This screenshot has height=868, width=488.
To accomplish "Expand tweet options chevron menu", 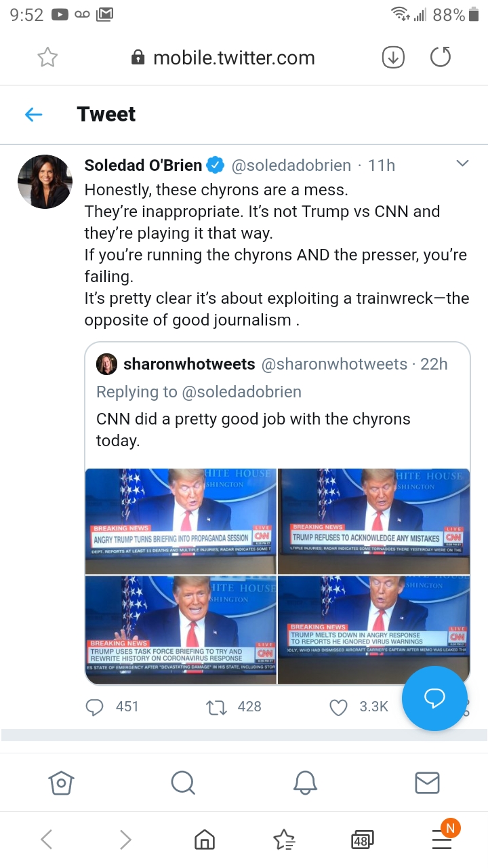I will point(462,163).
